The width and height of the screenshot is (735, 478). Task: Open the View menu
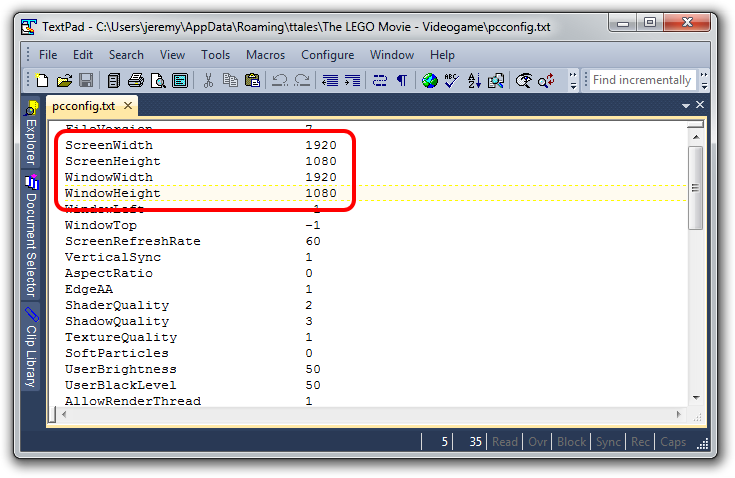tap(172, 55)
